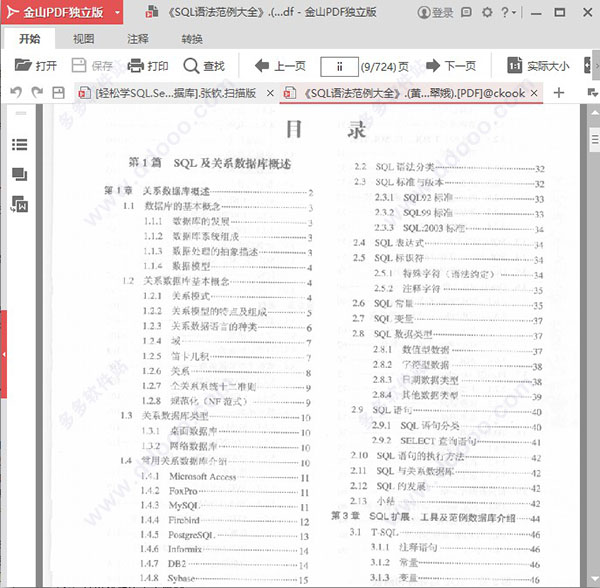
Task: Click the undo arrow icon
Action: (16, 92)
